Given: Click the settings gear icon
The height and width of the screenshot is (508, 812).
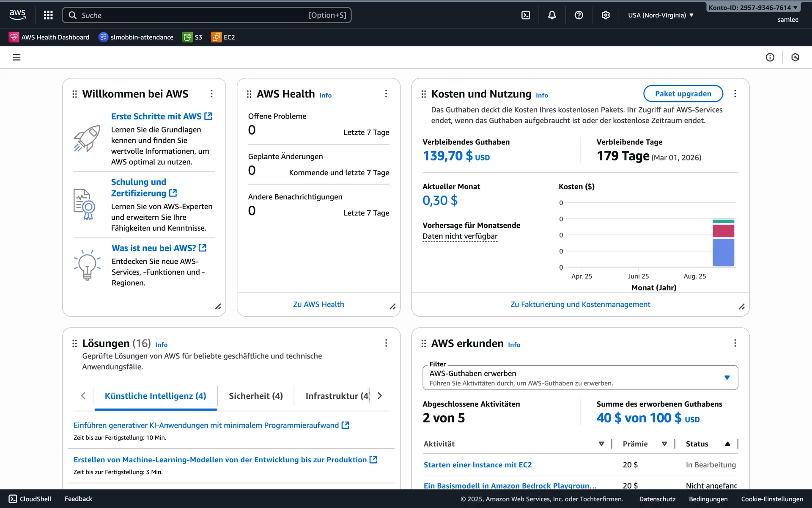Looking at the screenshot, I should 606,15.
